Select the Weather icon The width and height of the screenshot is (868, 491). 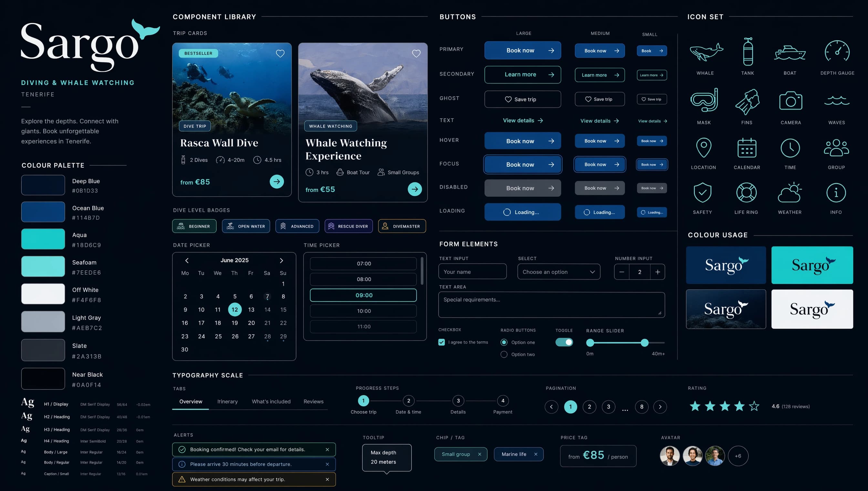[790, 192]
